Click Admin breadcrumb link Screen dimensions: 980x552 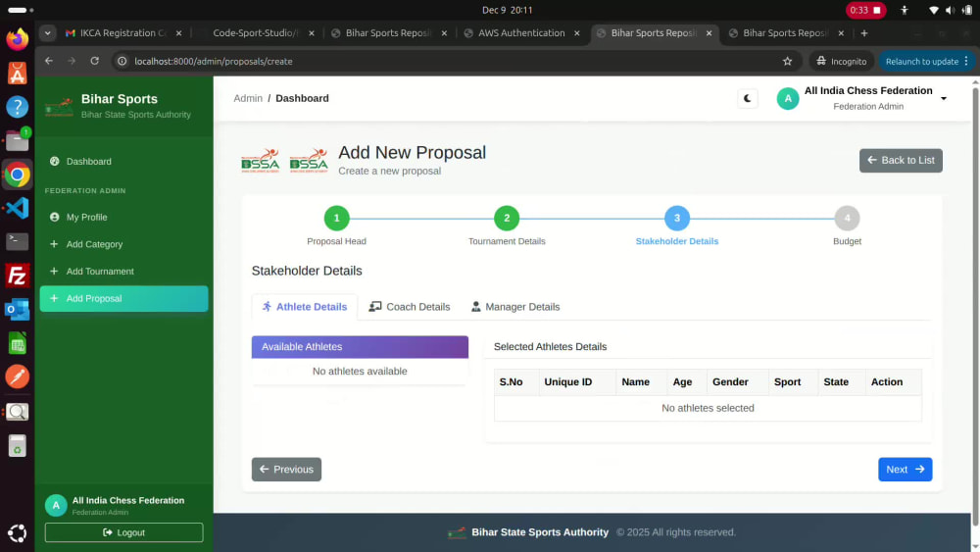tap(248, 98)
